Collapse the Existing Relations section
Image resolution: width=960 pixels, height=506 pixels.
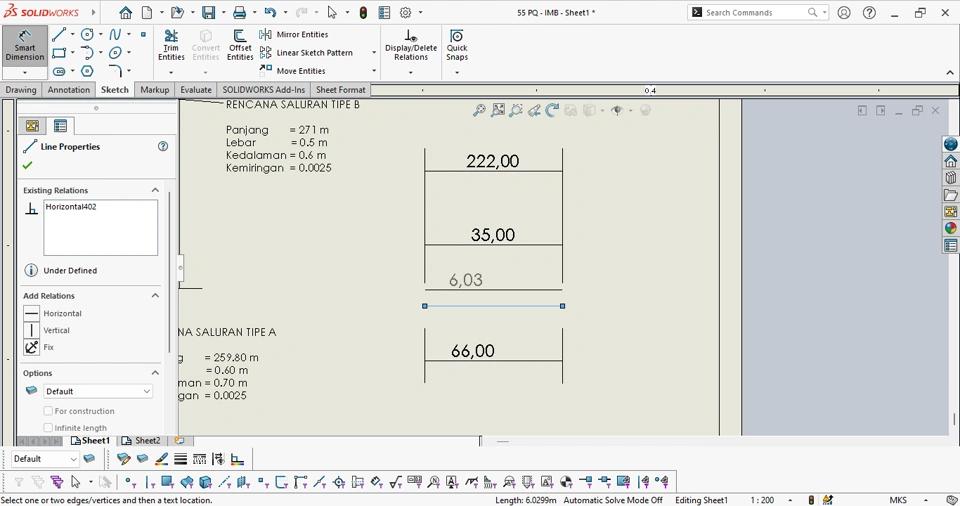click(156, 191)
